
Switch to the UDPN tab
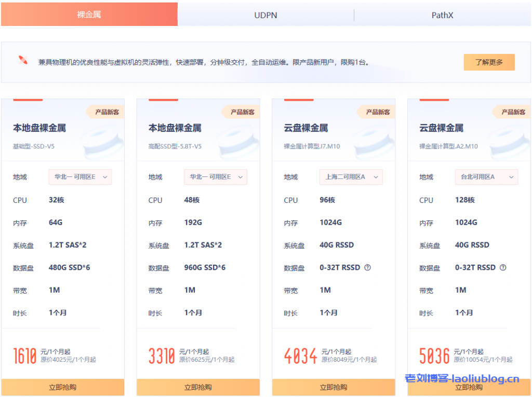tap(265, 15)
